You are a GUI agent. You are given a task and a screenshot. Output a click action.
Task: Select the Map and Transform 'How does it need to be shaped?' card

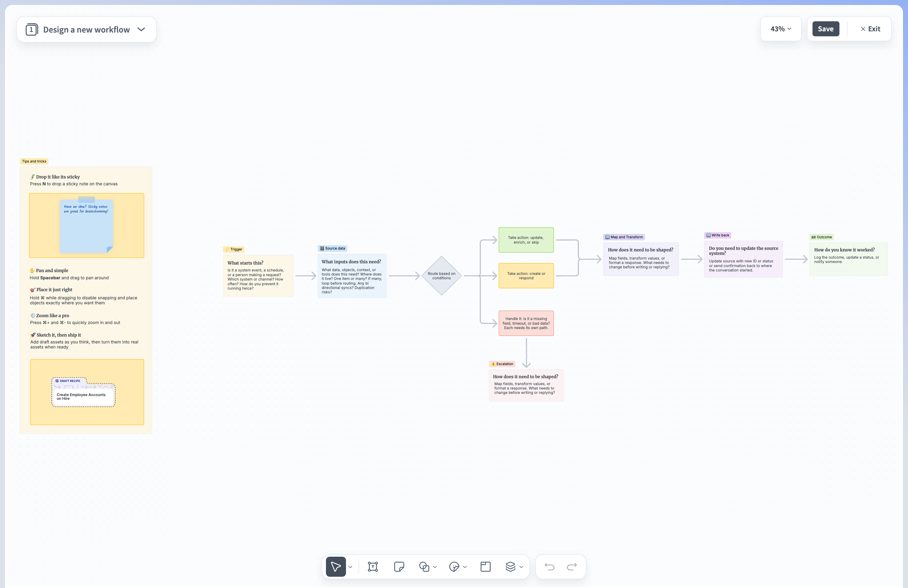641,259
